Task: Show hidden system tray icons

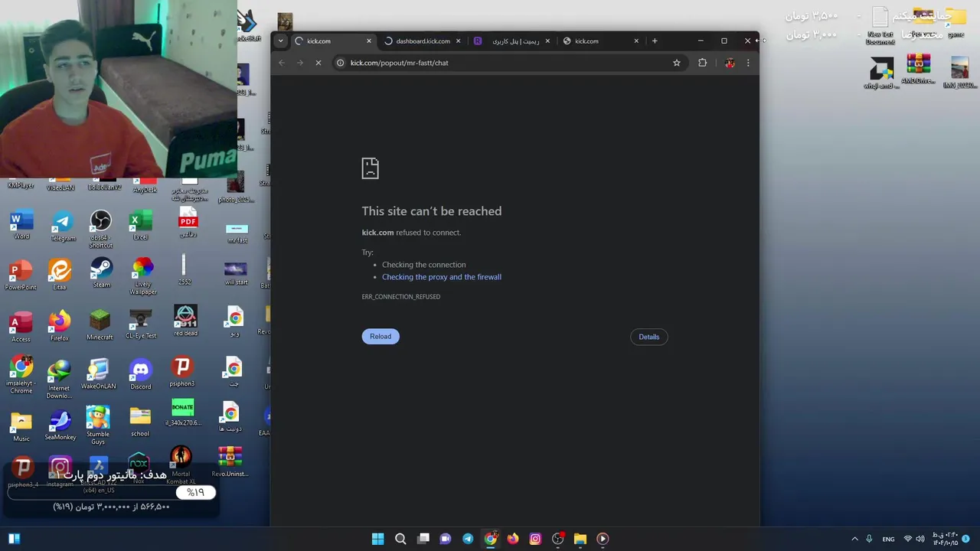Action: pyautogui.click(x=854, y=539)
